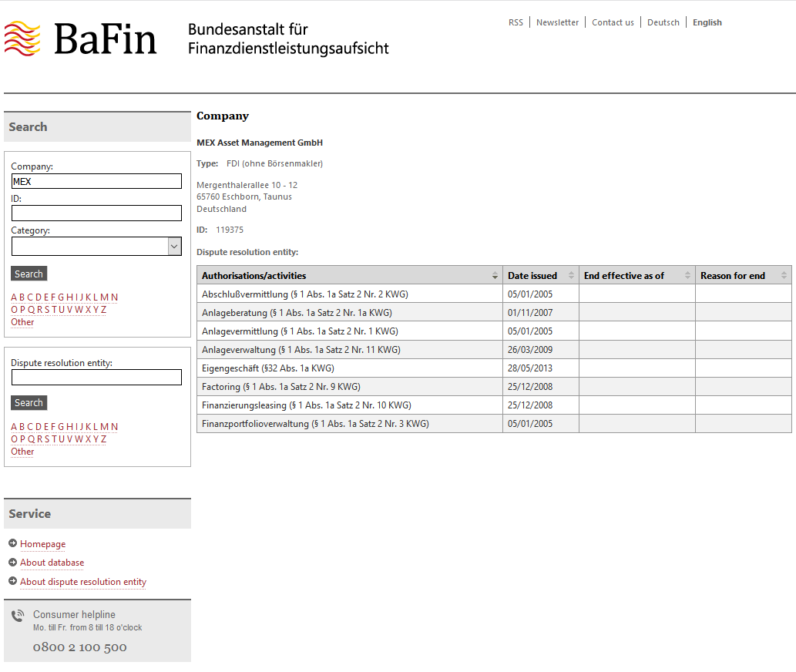Click Other in dispute entity index
The width and height of the screenshot is (796, 672).
click(22, 452)
